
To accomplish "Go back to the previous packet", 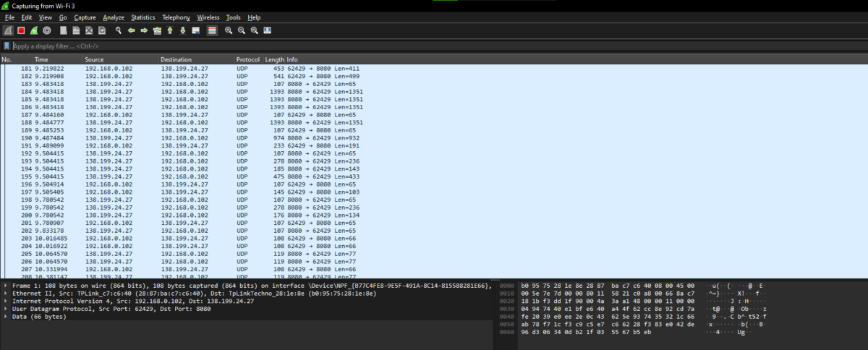I will (x=132, y=30).
